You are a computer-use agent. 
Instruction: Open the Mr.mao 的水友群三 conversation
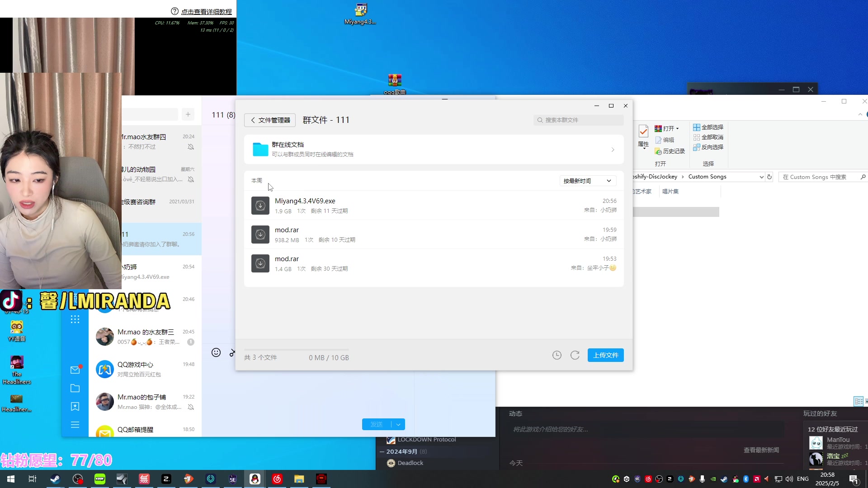(145, 337)
